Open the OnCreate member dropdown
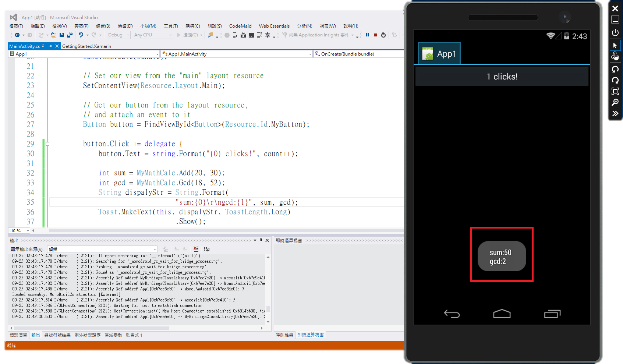 pyautogui.click(x=359, y=54)
